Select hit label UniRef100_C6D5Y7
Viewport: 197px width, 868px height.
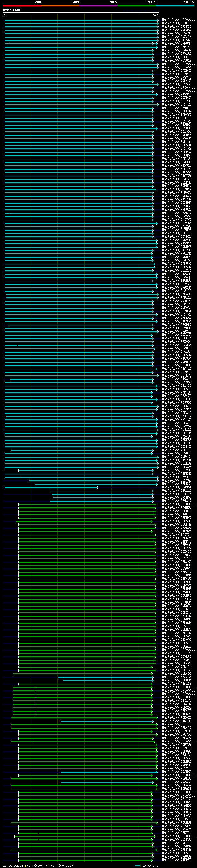(x=177, y=518)
